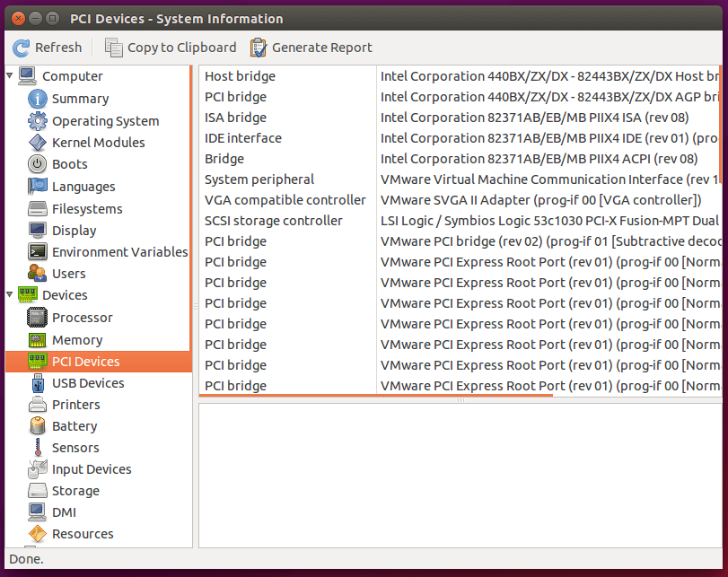Select the ISA bridge row
Image resolution: width=728 pixels, height=577 pixels.
tap(460, 118)
